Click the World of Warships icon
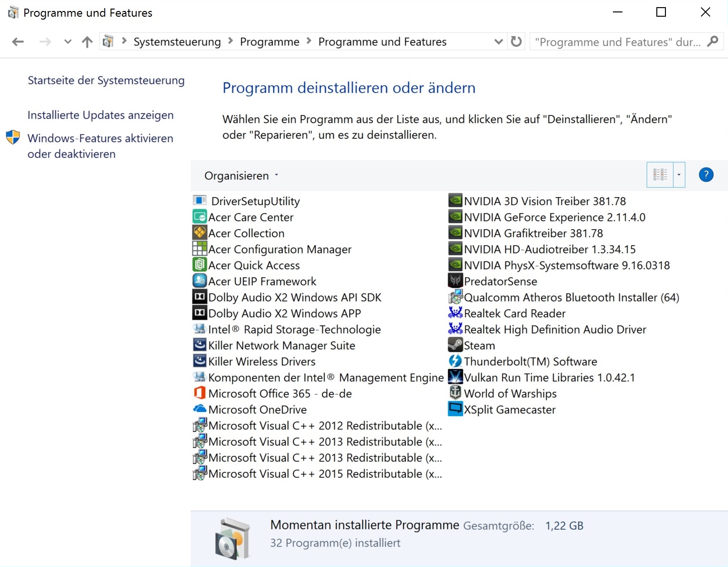The width and height of the screenshot is (728, 567). click(455, 393)
